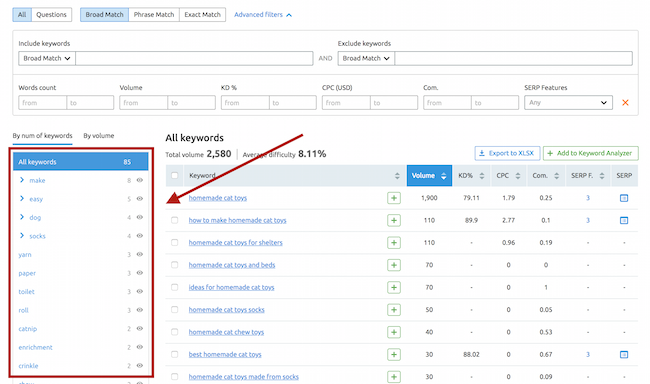Check the 'homemade cat toys socks' row
This screenshot has width=650, height=384.
point(175,310)
